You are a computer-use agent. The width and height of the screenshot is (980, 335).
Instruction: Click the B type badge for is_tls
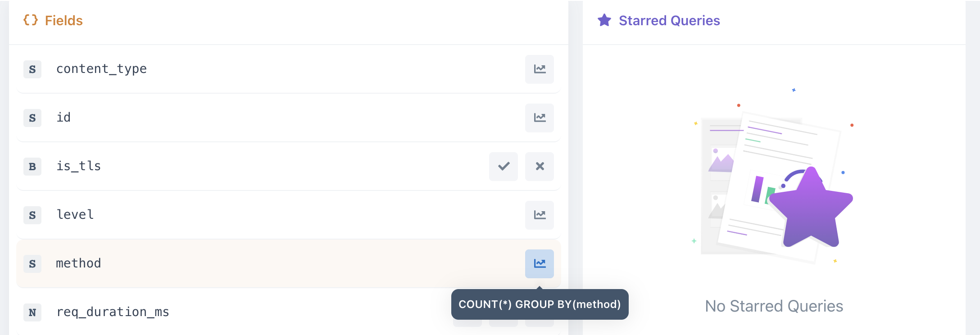tap(32, 167)
